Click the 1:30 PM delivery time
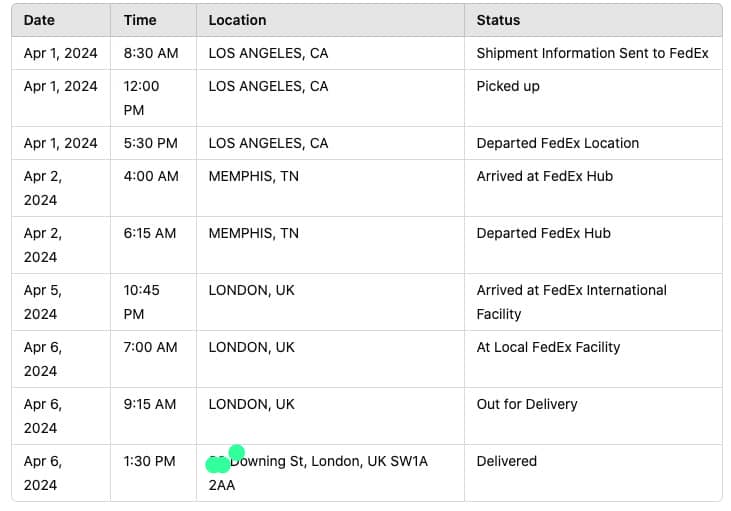 tap(150, 461)
